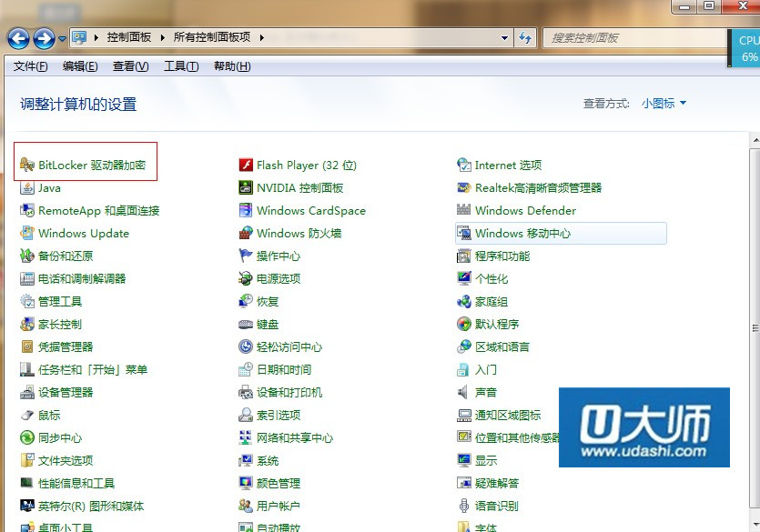Image resolution: width=760 pixels, height=532 pixels.
Task: Open the 区域和语言 link
Action: click(x=502, y=347)
